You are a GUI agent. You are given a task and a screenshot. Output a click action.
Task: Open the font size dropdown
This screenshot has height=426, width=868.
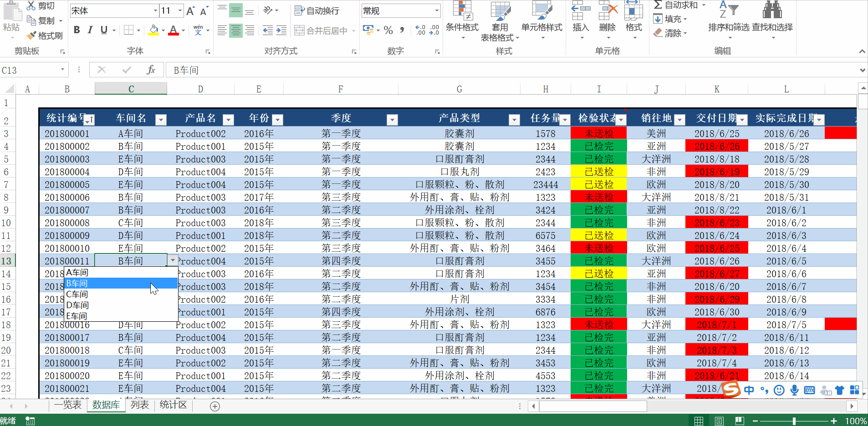point(180,10)
